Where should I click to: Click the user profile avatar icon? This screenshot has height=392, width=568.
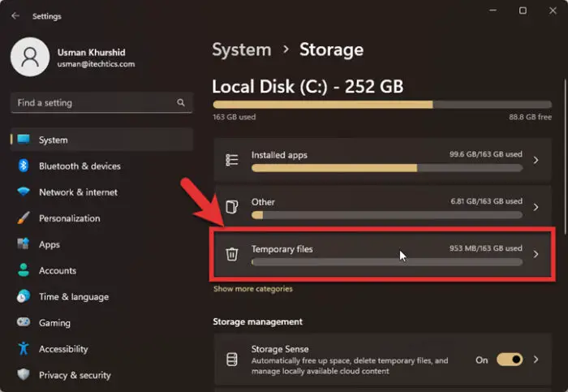pyautogui.click(x=30, y=57)
